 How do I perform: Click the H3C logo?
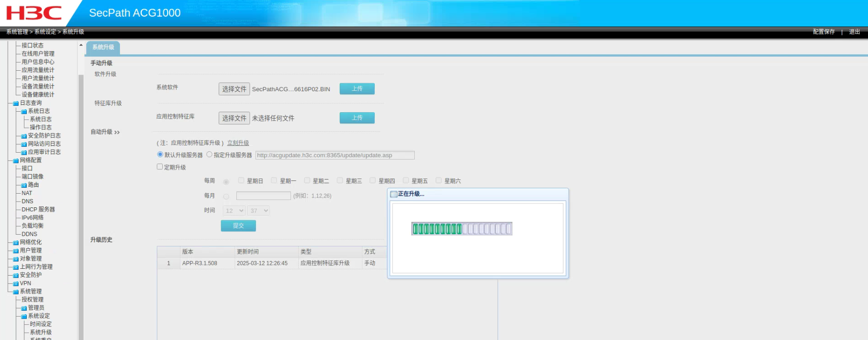pyautogui.click(x=34, y=13)
